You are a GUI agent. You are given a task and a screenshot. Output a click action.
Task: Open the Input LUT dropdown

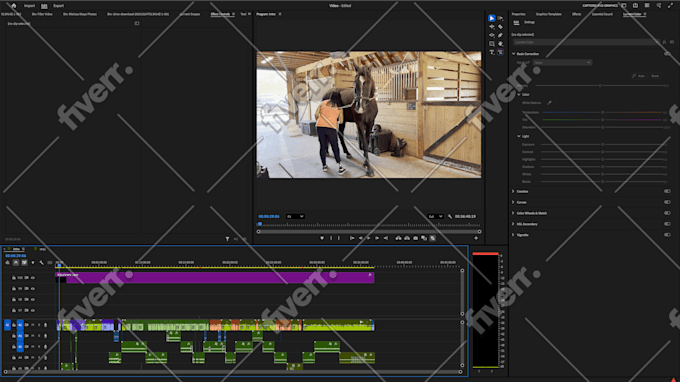tap(562, 62)
